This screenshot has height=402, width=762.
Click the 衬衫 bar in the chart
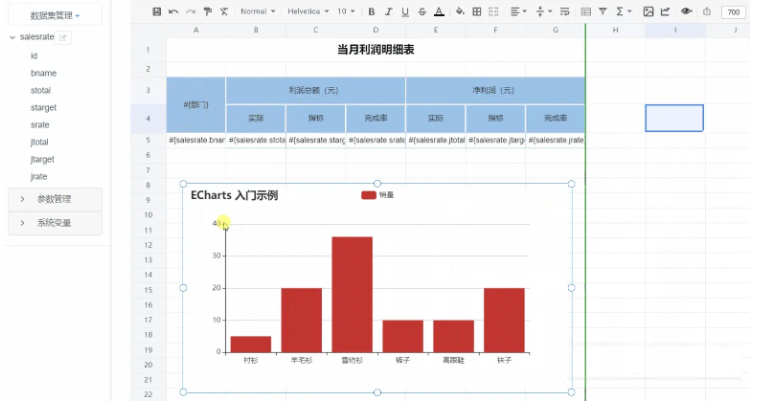click(x=251, y=344)
